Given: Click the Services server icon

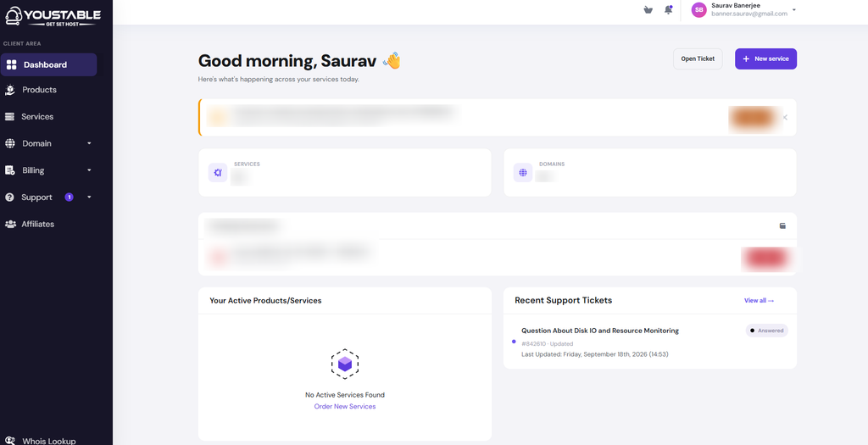Looking at the screenshot, I should (10, 117).
